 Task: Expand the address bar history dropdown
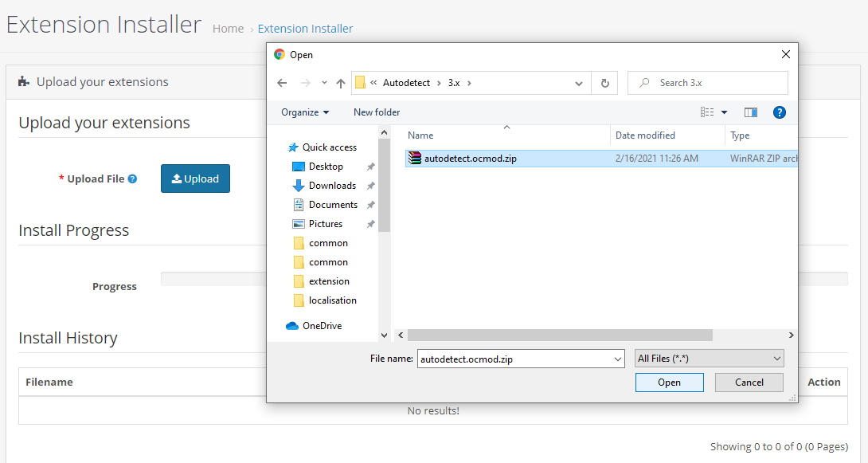point(578,83)
